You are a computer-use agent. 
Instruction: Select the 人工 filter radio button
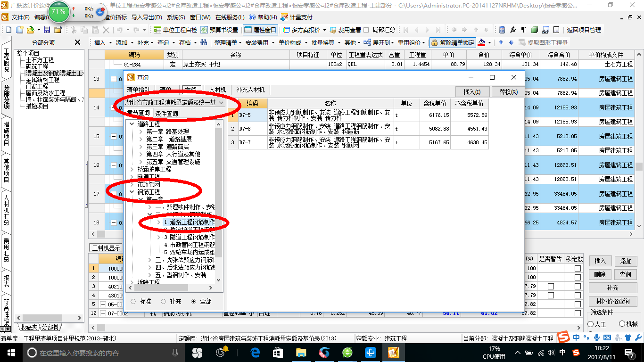tap(591, 324)
